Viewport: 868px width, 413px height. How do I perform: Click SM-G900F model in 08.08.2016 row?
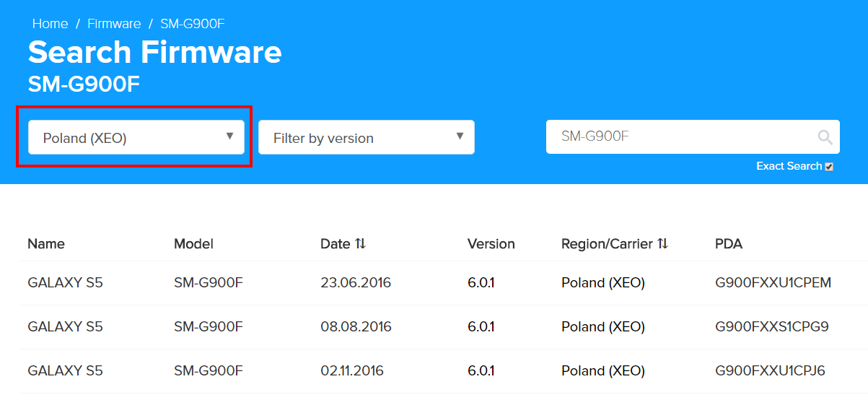tap(209, 327)
